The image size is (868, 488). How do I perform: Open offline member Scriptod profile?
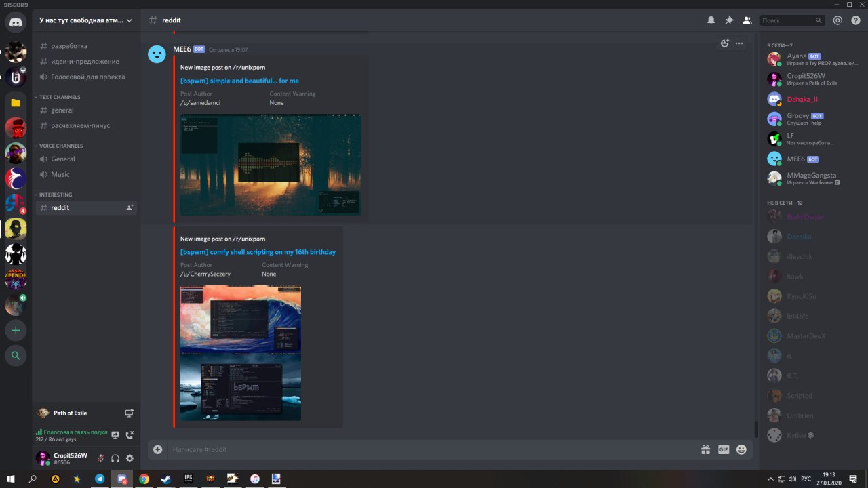point(812,395)
